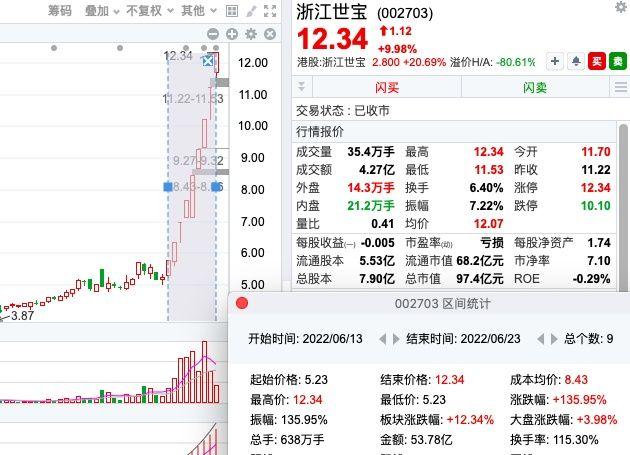Screen dimensions: 630x455
Task: Open chart indicator settings gear
Action: coord(251,34)
